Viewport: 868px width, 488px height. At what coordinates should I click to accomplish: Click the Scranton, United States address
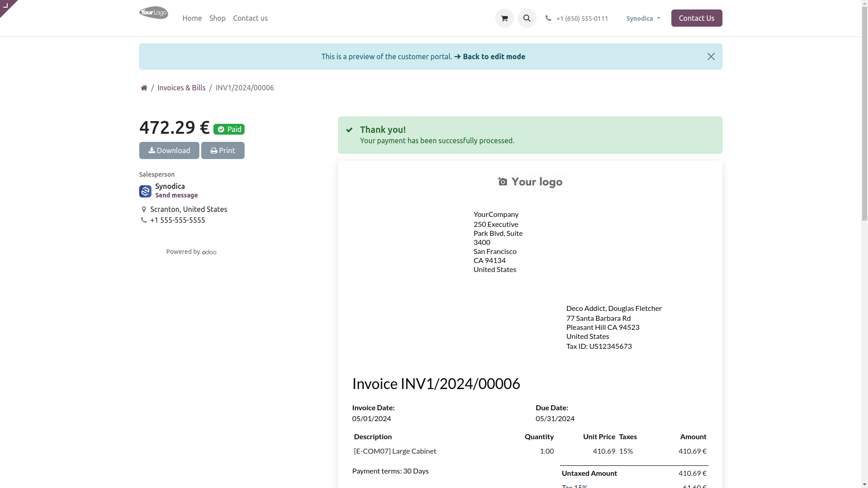click(189, 209)
